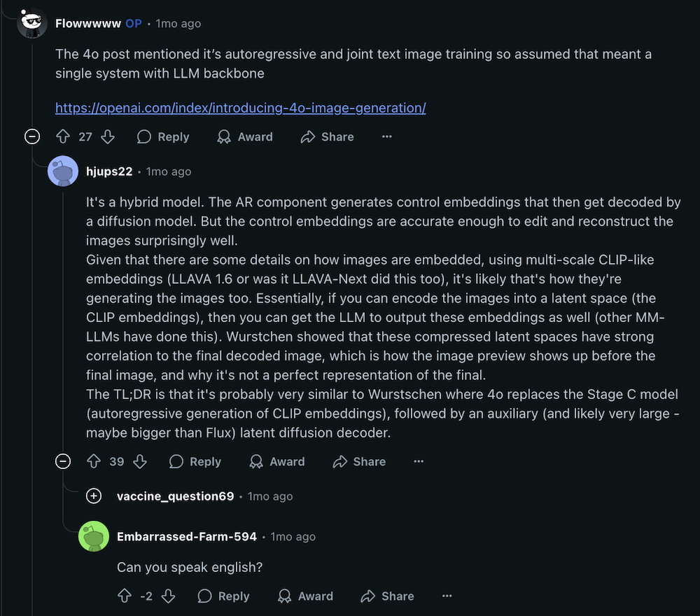Give an Award to hjups22's comment
This screenshot has height=616, width=700.
pyautogui.click(x=277, y=461)
